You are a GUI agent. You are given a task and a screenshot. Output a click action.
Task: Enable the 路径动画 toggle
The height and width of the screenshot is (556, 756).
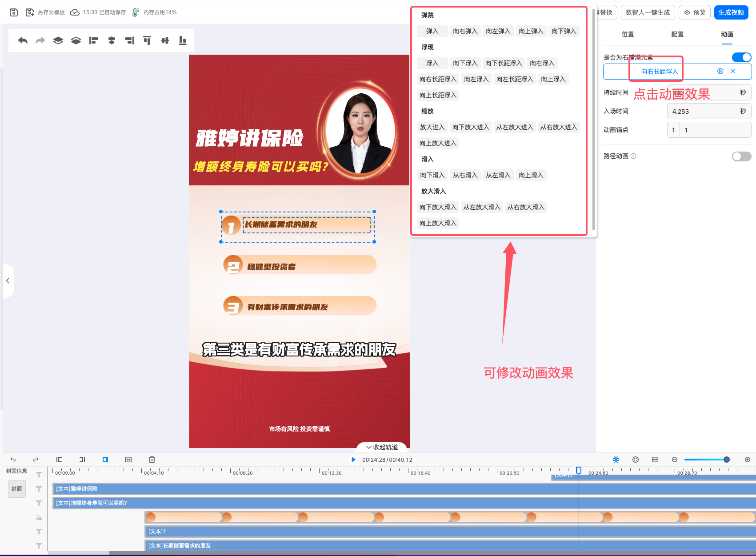(741, 156)
